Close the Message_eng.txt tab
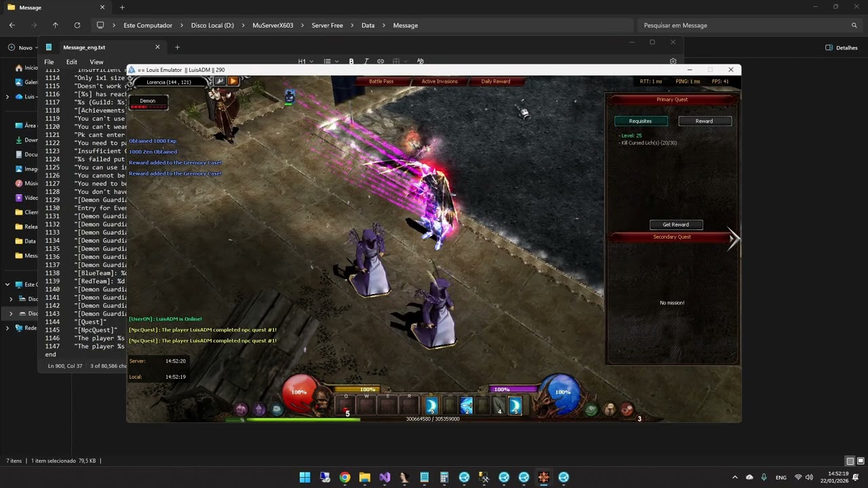 point(157,47)
